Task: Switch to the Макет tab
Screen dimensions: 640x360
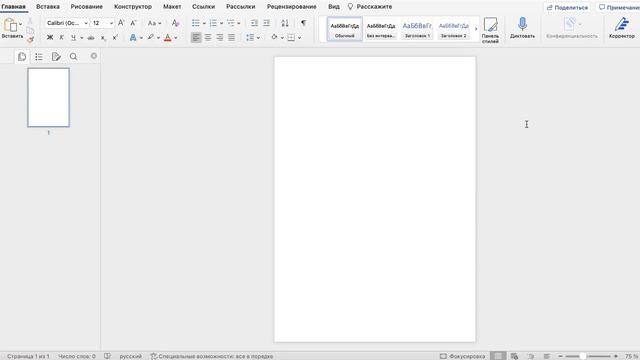Action: coord(172,7)
